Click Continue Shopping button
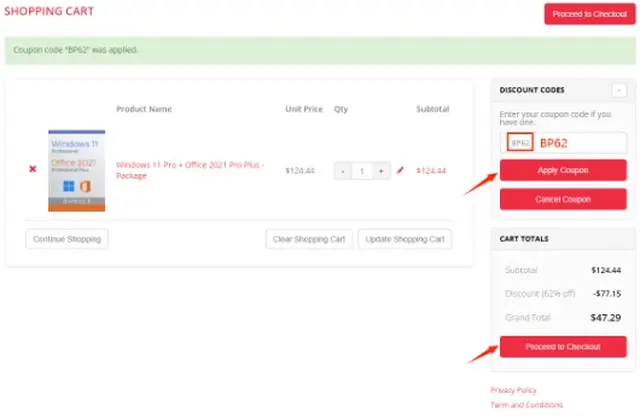640x417 pixels. (67, 239)
